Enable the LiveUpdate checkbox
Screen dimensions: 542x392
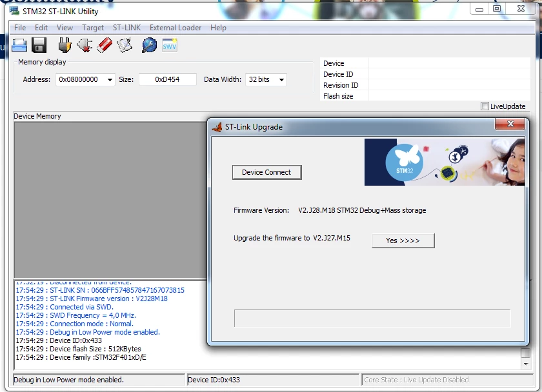(x=485, y=106)
